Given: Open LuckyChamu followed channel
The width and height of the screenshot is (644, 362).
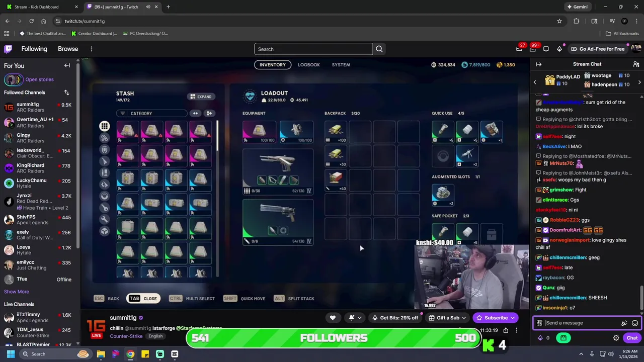Looking at the screenshot, I should (38, 183).
